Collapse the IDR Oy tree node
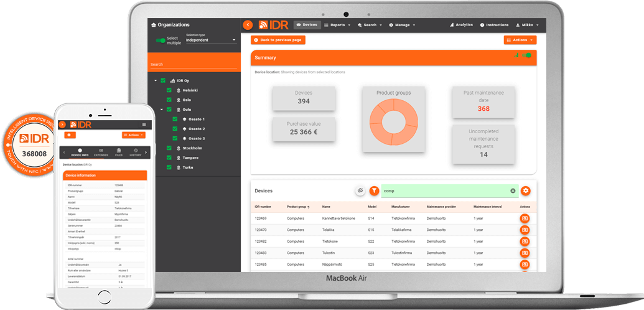The image size is (644, 310). [x=156, y=80]
